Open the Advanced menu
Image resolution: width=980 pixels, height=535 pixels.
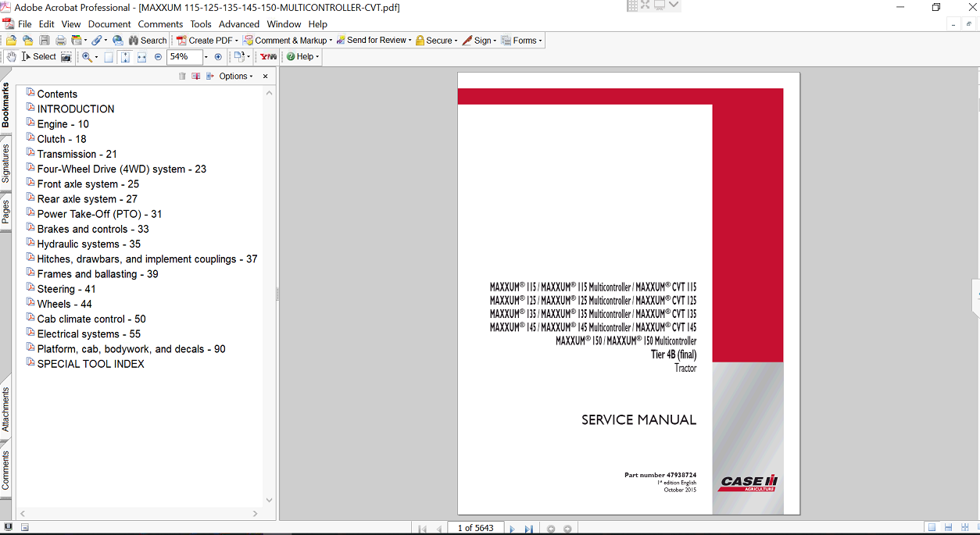pos(239,24)
